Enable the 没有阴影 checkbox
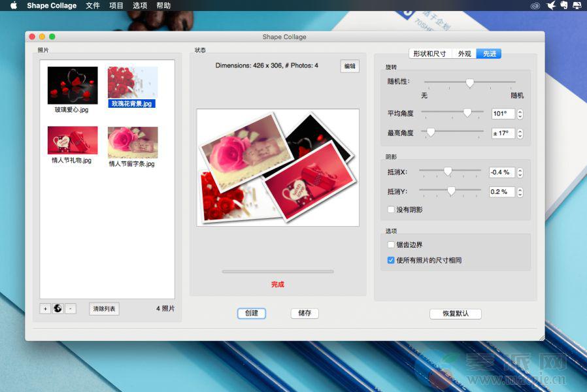Image resolution: width=587 pixels, height=392 pixels. [391, 210]
